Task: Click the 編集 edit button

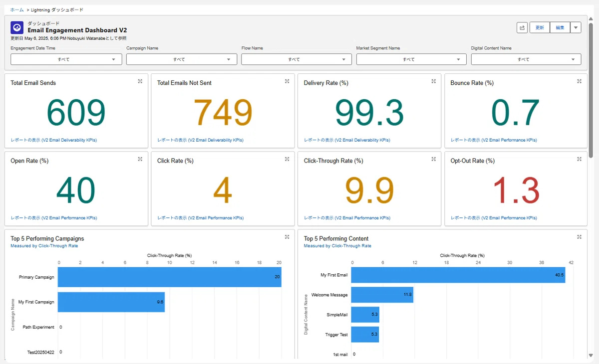Action: [560, 28]
